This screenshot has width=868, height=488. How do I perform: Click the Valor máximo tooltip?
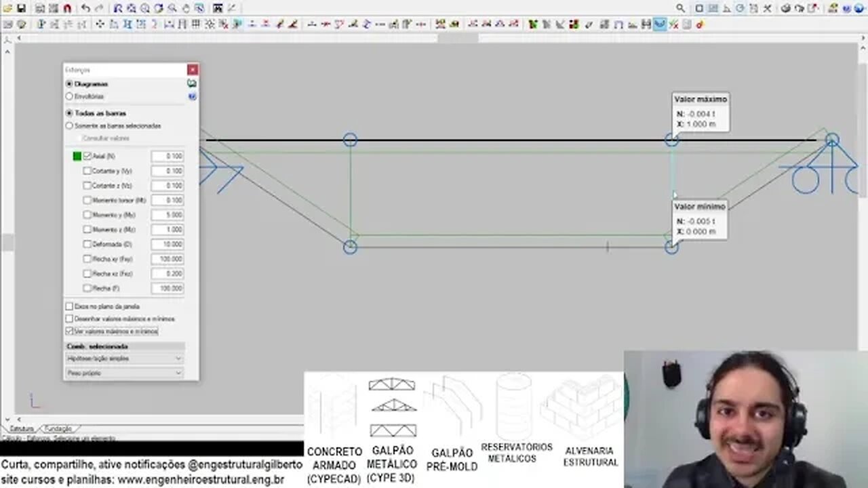point(701,112)
